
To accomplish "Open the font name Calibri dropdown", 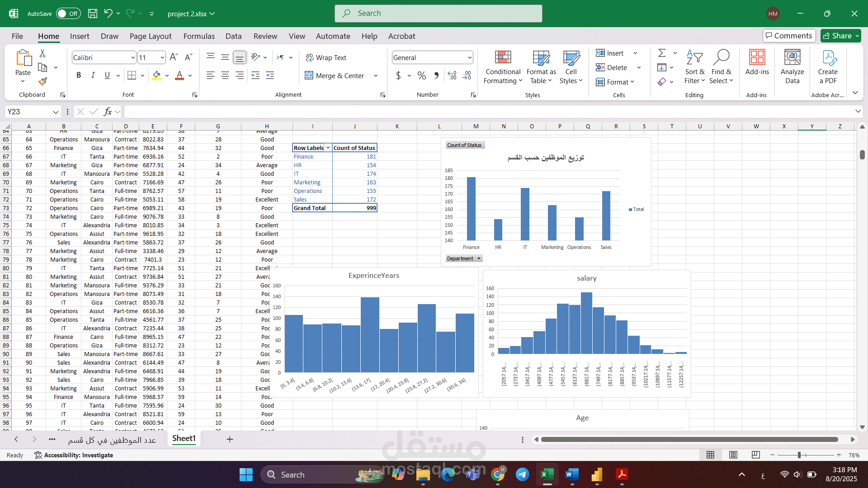I will click(x=133, y=57).
